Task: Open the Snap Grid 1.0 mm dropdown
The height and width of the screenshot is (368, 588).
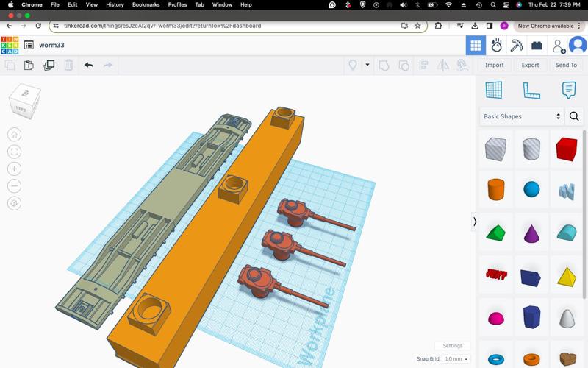Action: (x=456, y=359)
